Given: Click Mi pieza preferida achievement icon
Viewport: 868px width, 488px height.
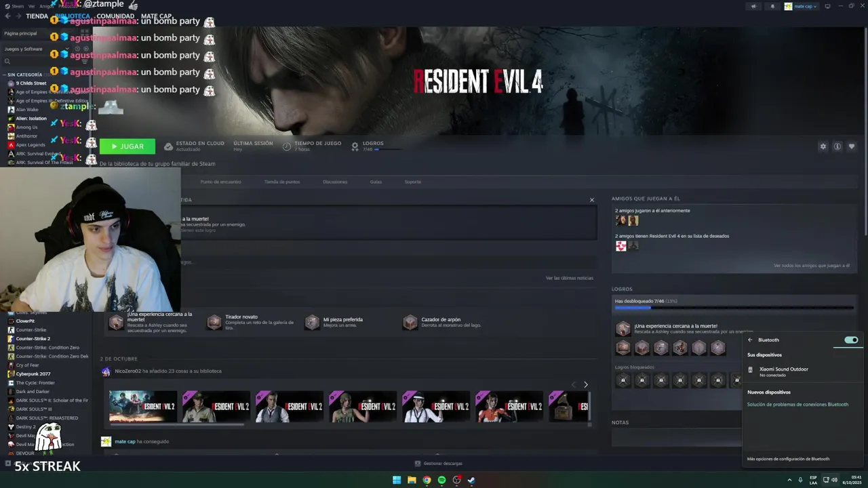Looking at the screenshot, I should click(312, 322).
